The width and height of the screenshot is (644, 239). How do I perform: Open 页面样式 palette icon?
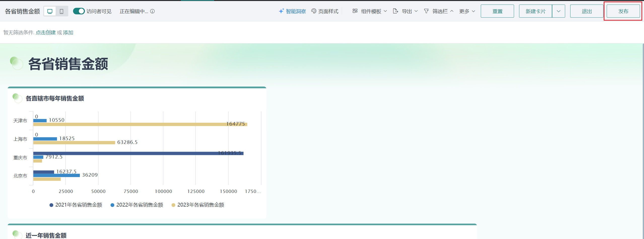(x=314, y=11)
